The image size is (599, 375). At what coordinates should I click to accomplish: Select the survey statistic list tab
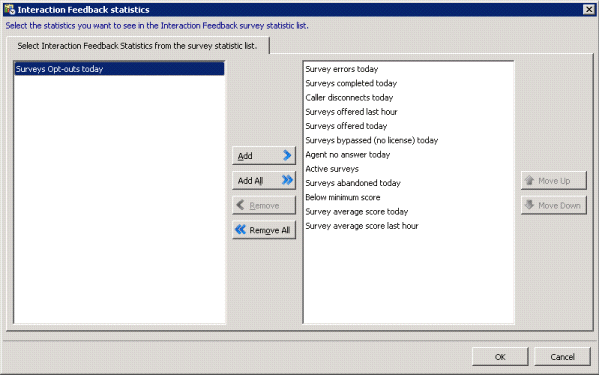[138, 46]
